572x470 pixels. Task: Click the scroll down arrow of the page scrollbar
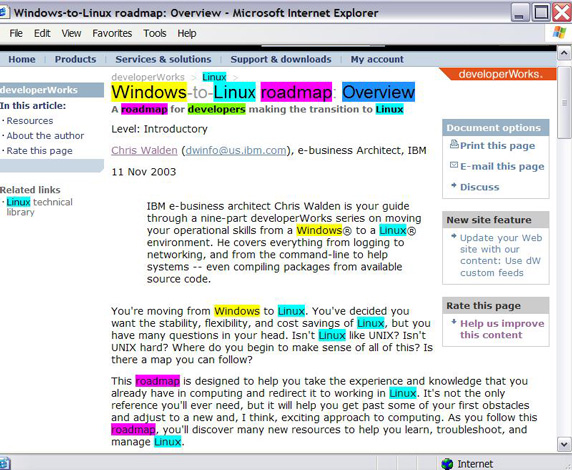(x=564, y=444)
